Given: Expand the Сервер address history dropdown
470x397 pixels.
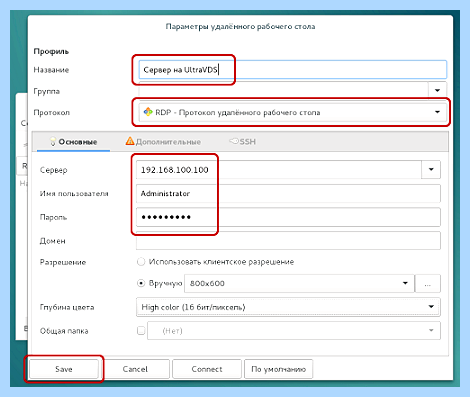Looking at the screenshot, I should coord(431,170).
